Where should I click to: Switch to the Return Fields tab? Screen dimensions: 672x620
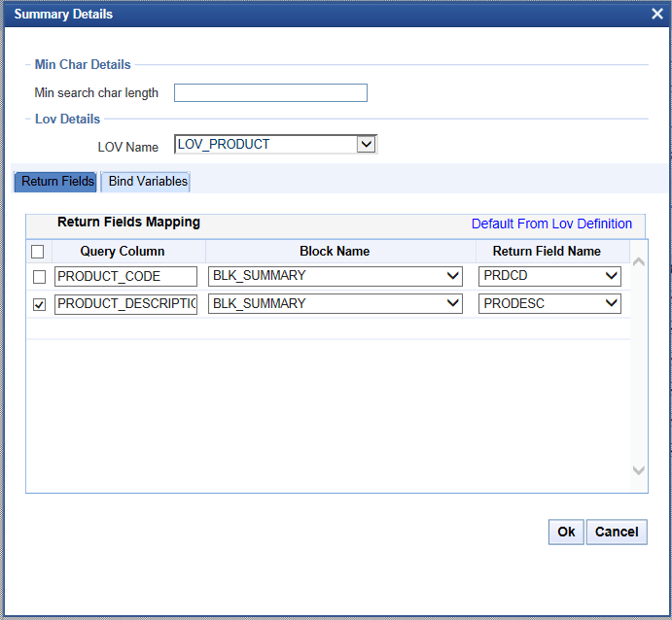(x=57, y=182)
